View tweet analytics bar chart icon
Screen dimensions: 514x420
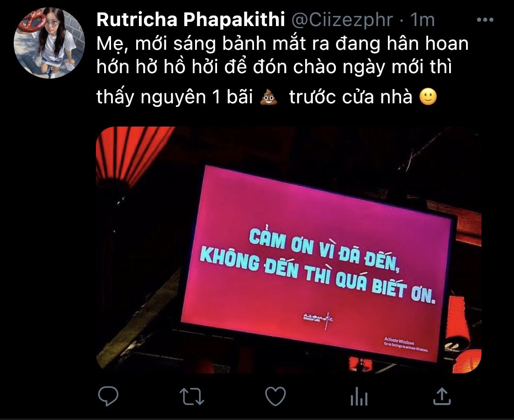click(359, 396)
